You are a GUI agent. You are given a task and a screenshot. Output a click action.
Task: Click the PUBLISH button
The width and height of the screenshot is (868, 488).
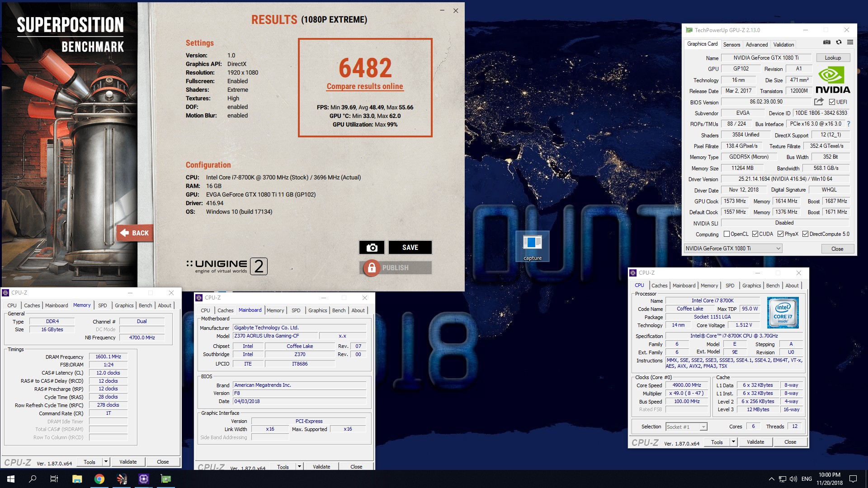[x=396, y=268]
